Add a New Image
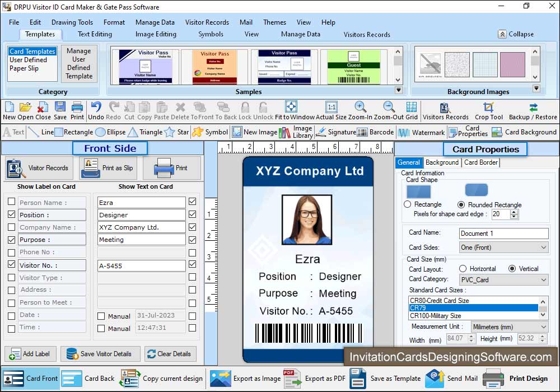 pos(255,132)
